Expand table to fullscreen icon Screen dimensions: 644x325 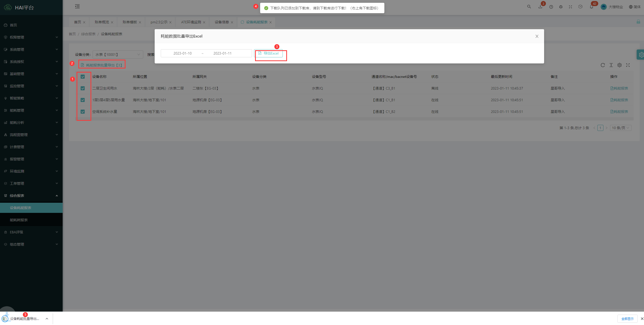pos(628,65)
